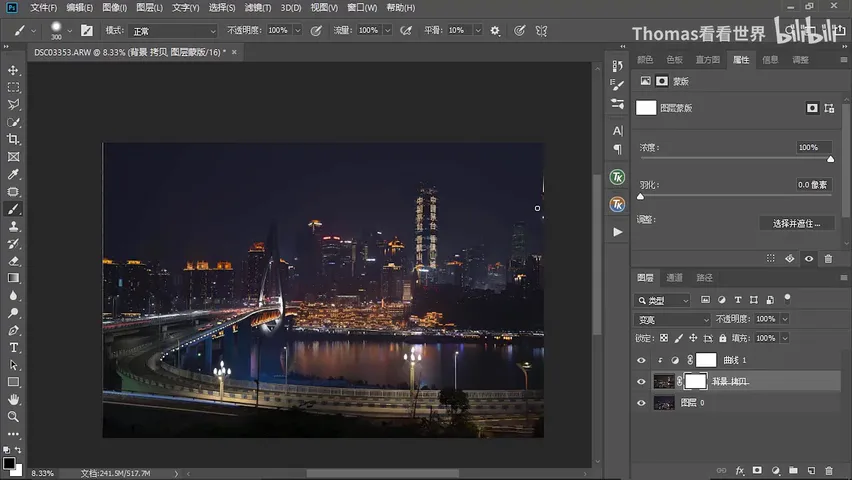Toggle pressure for opacity icon
852x480 pixels.
[x=316, y=31]
